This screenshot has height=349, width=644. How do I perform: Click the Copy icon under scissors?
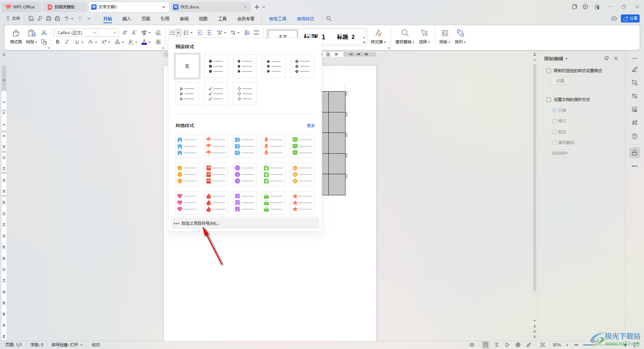coord(44,42)
